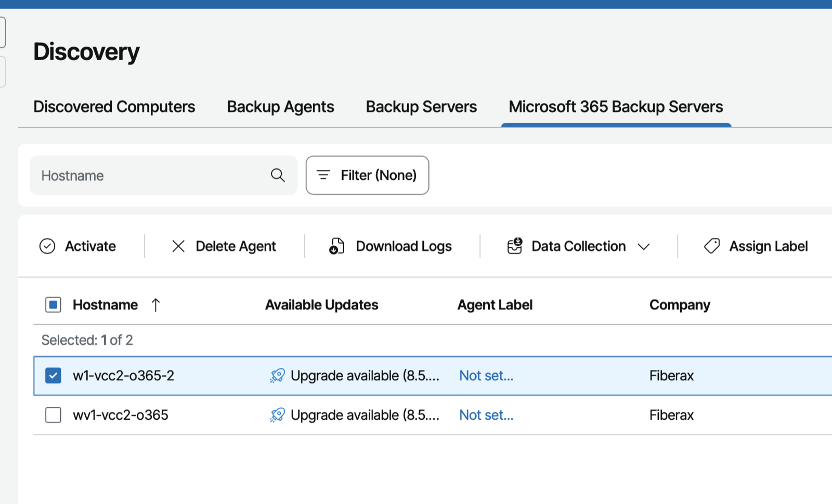Screen dimensions: 832x504
Task: Focus the Hostname search field
Action: pos(163,176)
